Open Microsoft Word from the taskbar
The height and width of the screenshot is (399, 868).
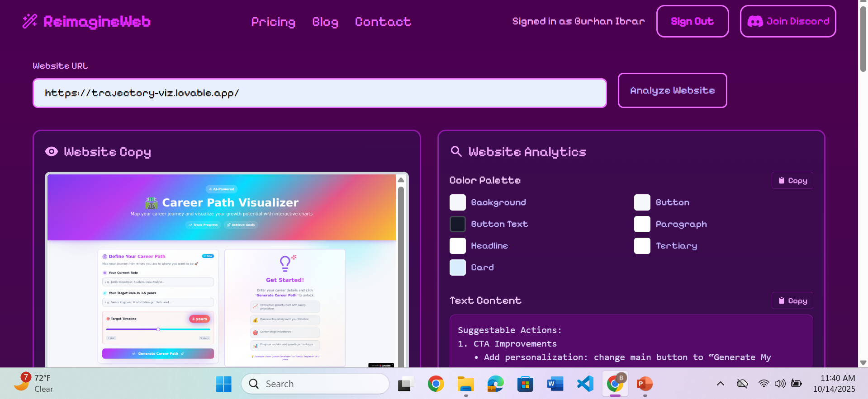555,384
